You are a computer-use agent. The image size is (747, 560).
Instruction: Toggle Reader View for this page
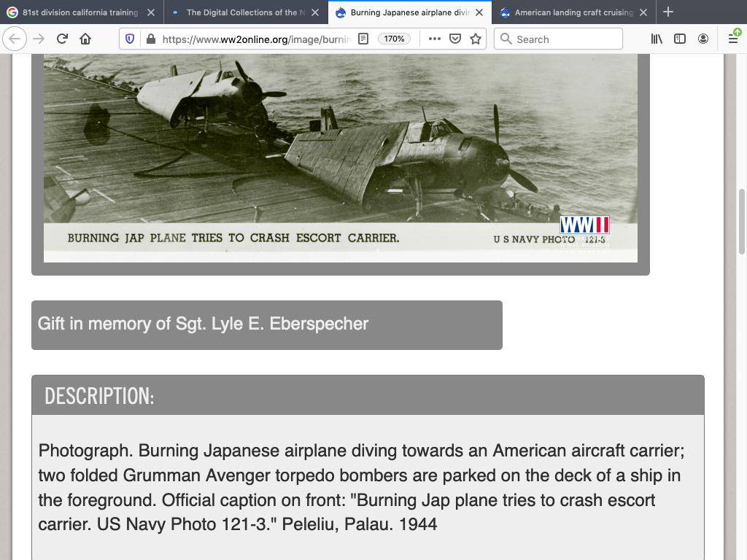pyautogui.click(x=363, y=39)
